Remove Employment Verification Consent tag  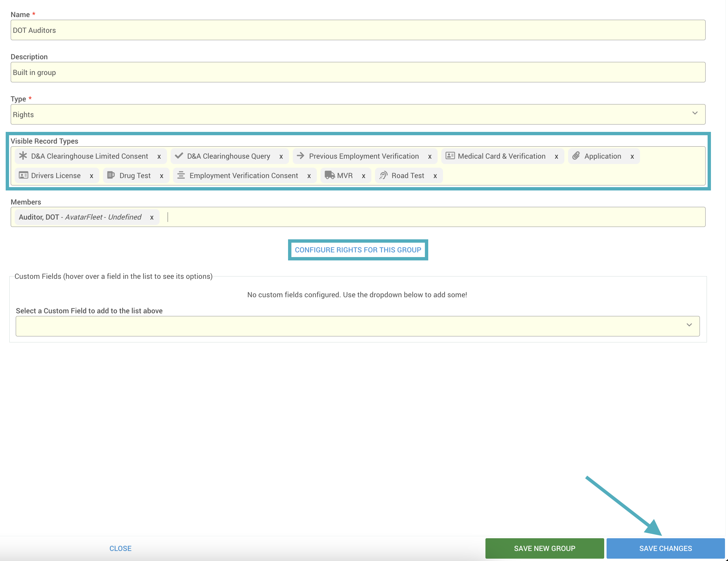pyautogui.click(x=309, y=176)
